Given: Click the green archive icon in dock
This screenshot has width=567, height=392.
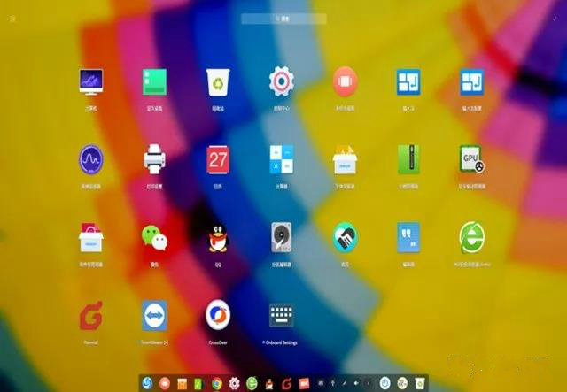Looking at the screenshot, I should (198, 383).
